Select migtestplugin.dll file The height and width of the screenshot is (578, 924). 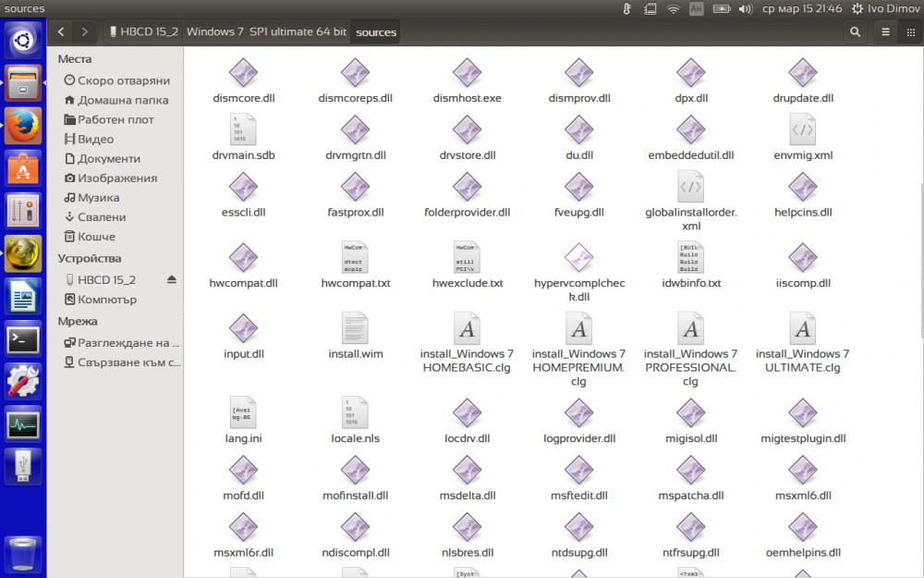[803, 421]
